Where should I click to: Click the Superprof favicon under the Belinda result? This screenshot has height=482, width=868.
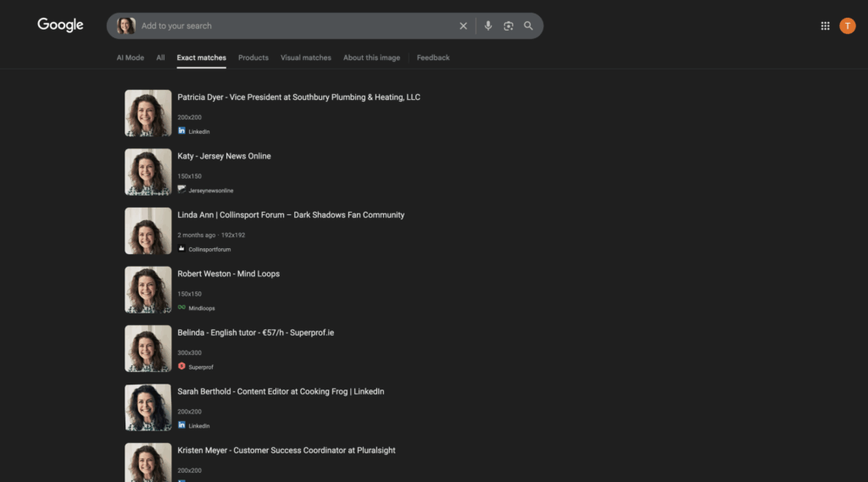click(181, 367)
